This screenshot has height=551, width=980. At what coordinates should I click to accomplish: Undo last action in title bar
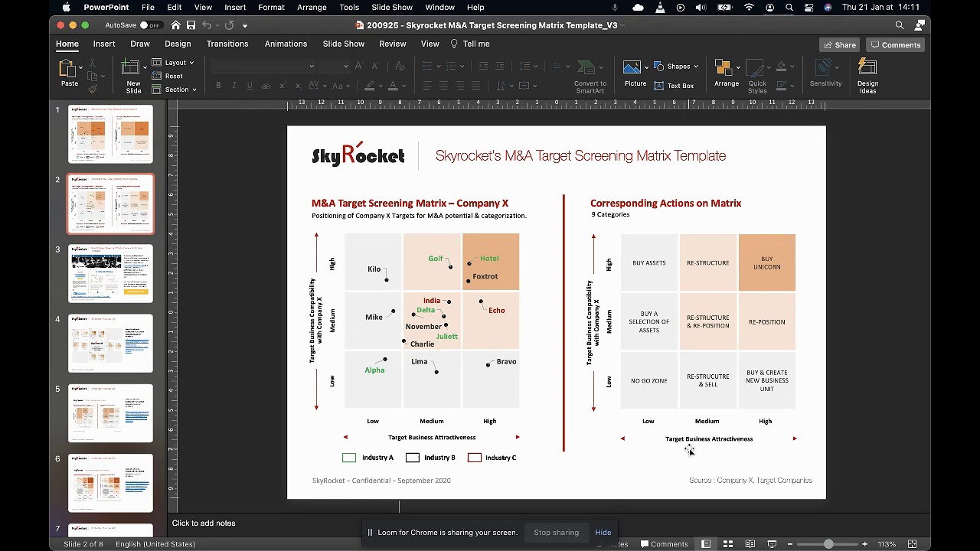(207, 25)
